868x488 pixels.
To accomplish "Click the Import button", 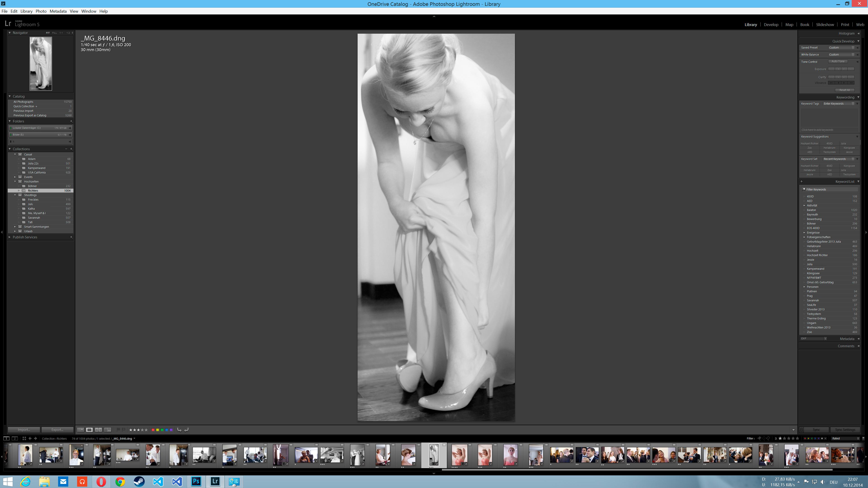I will 24,430.
